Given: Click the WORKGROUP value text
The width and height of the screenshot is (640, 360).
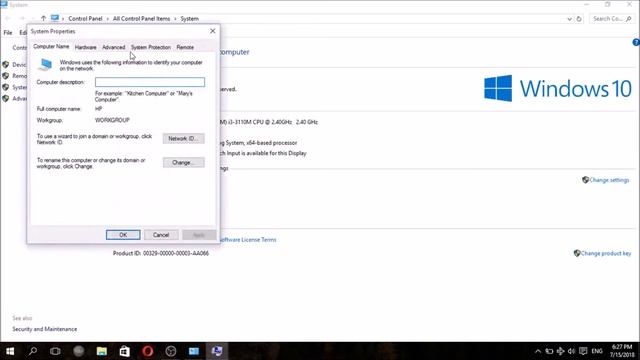Looking at the screenshot, I should tap(112, 120).
